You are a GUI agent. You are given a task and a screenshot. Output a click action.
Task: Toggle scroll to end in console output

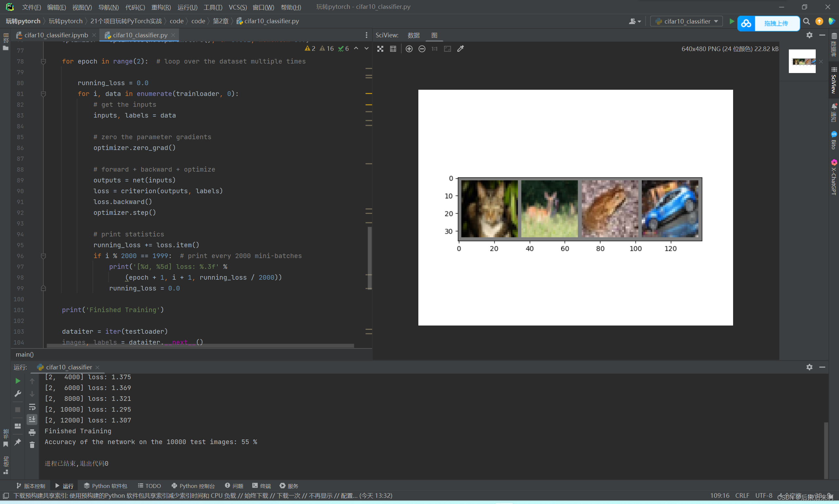pyautogui.click(x=32, y=419)
